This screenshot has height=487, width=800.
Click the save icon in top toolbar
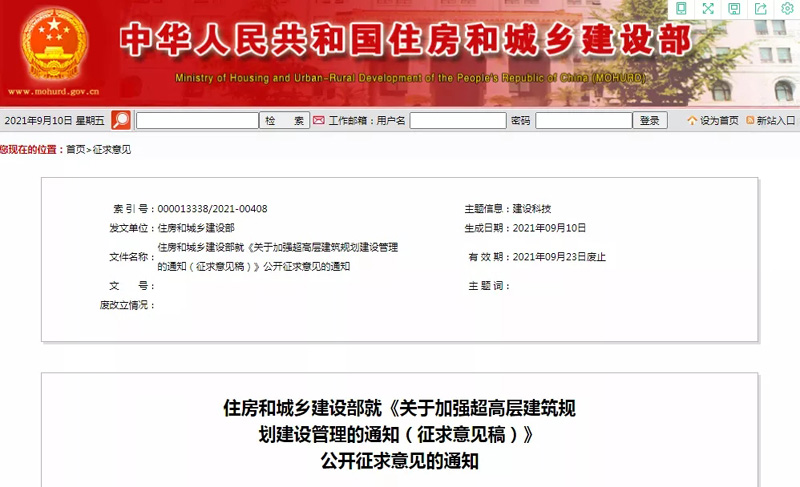[734, 9]
